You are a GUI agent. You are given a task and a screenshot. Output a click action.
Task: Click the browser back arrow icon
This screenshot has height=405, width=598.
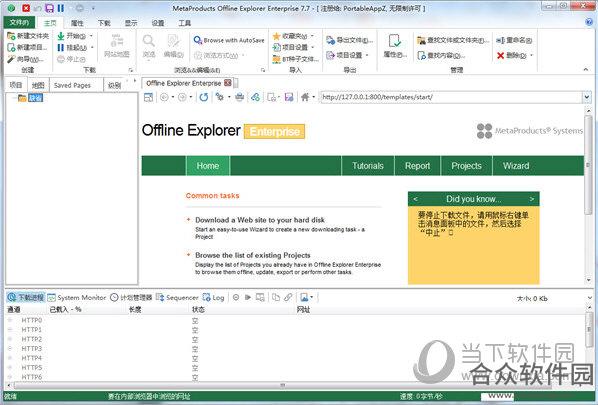[164, 97]
